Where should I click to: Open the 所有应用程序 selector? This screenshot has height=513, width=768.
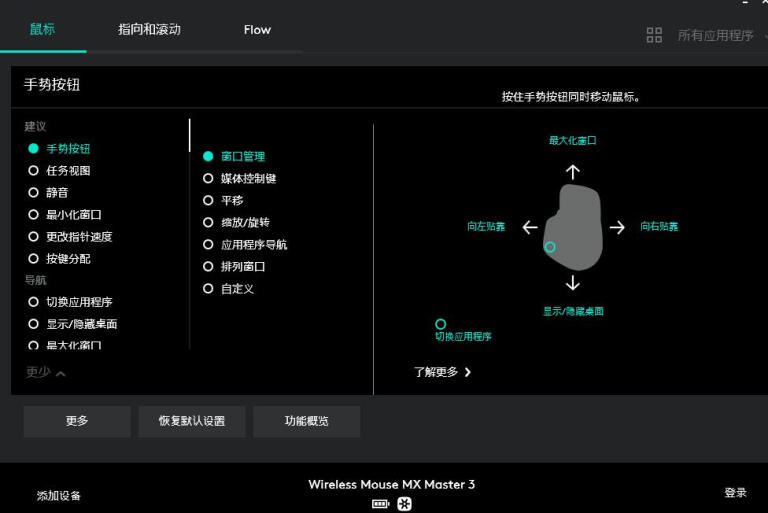click(715, 35)
